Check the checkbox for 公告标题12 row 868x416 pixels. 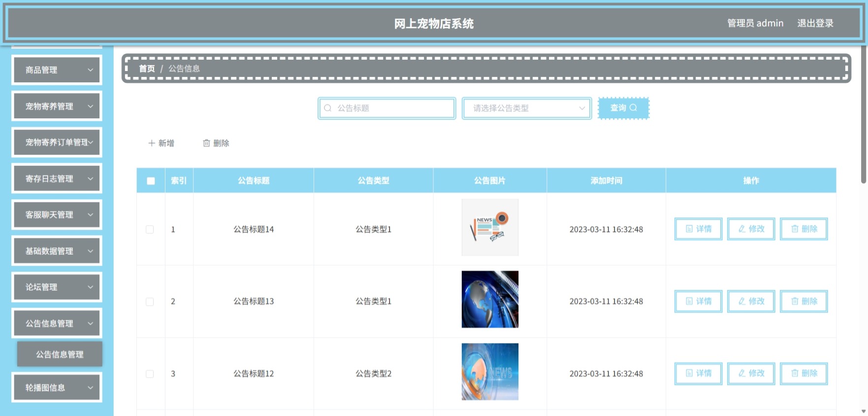[150, 374]
